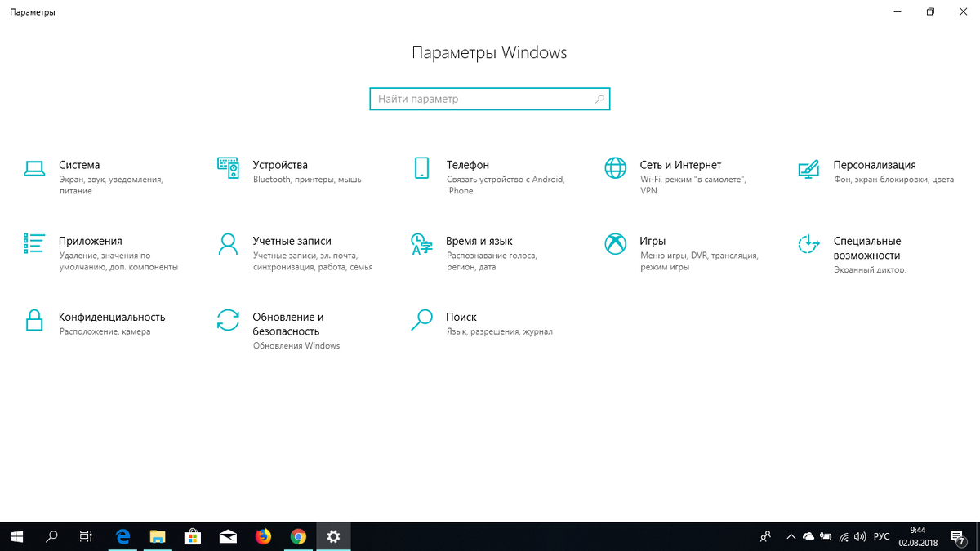Open the People icon in taskbar

click(x=765, y=536)
